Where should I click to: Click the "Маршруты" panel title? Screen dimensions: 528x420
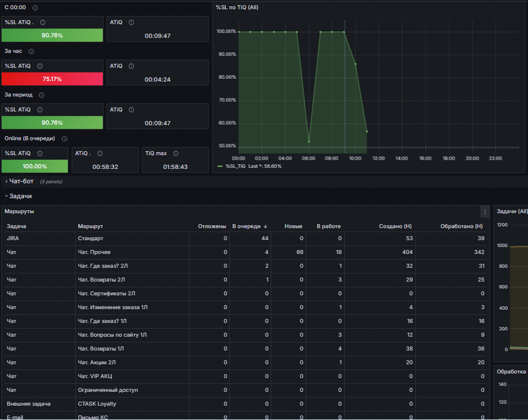click(19, 211)
